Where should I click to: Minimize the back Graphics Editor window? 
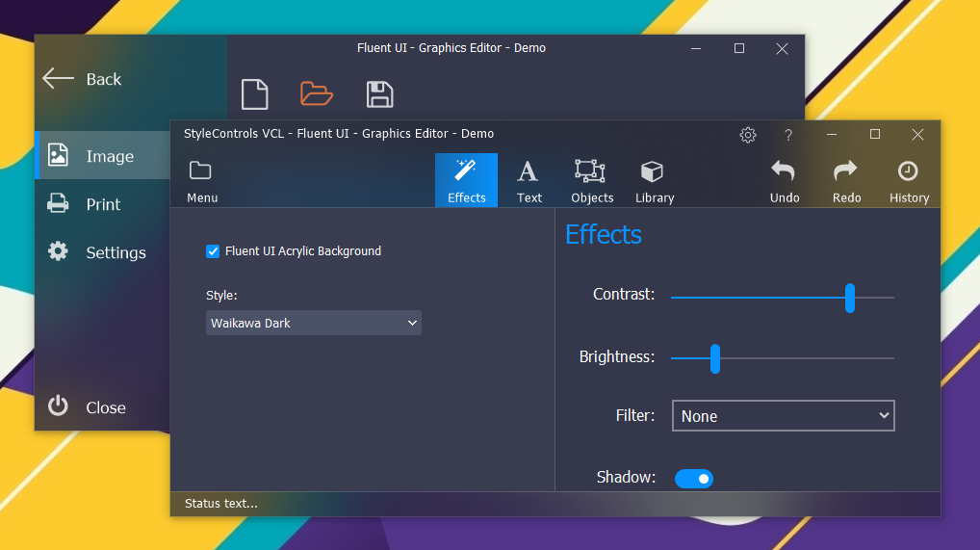pyautogui.click(x=696, y=48)
